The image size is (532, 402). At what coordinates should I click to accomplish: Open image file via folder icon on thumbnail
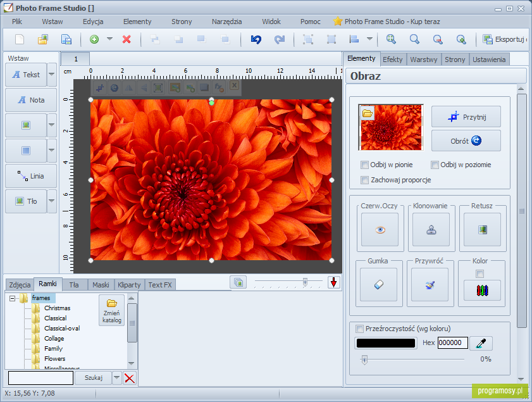[367, 113]
